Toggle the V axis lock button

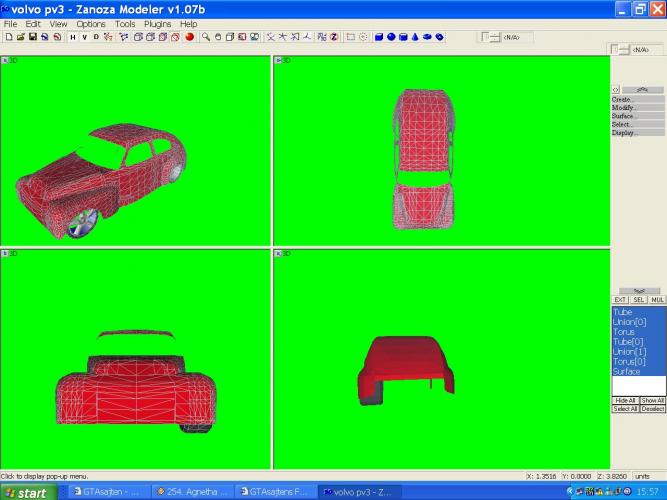click(x=85, y=37)
